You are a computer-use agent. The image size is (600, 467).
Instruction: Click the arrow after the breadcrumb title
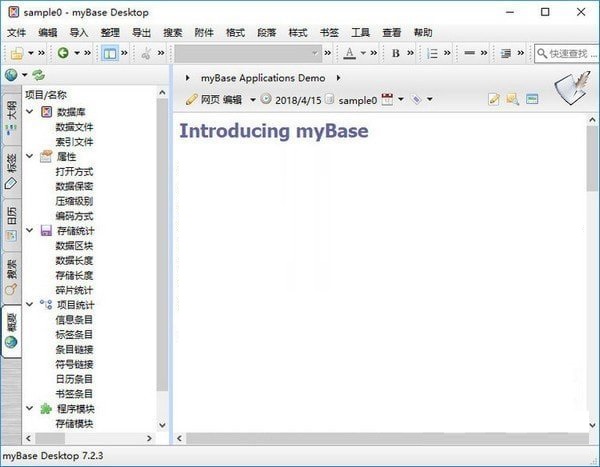tap(338, 78)
